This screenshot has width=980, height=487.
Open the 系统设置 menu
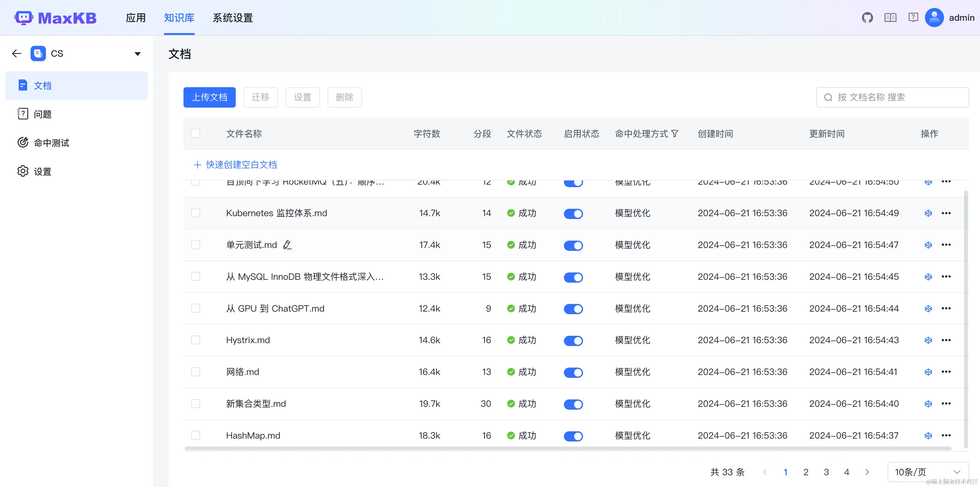click(x=232, y=17)
